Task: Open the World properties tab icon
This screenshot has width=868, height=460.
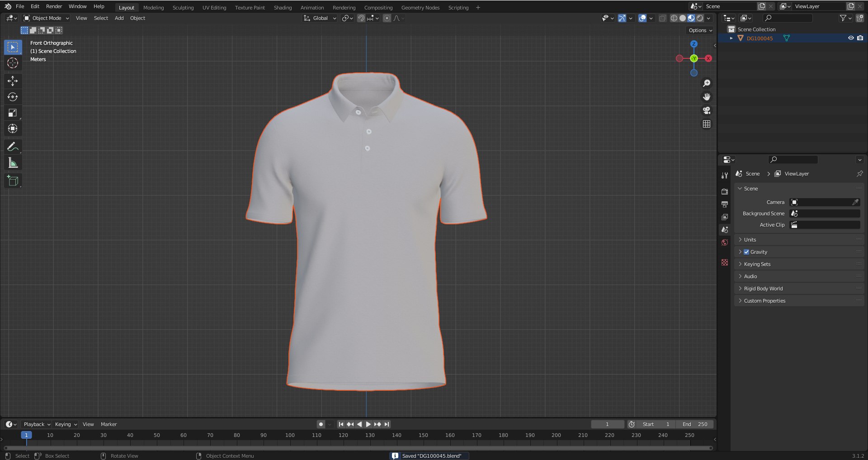Action: (x=725, y=242)
